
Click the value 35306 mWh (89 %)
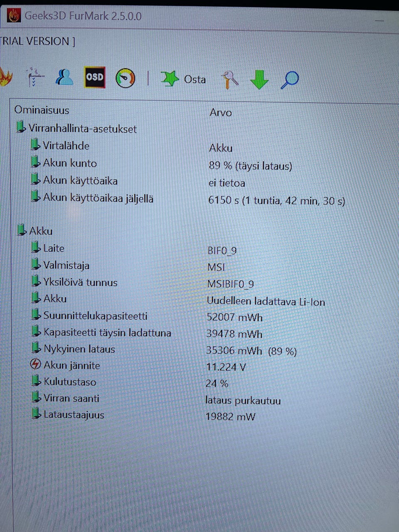[251, 351]
